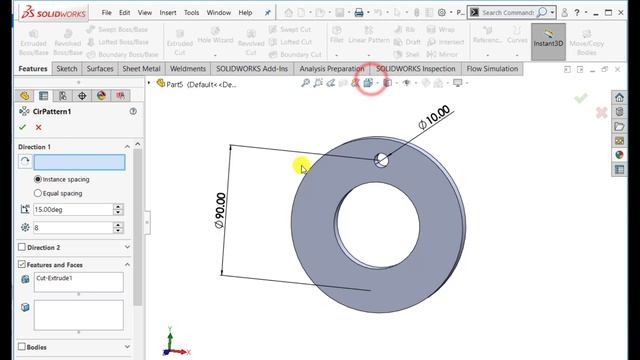The height and width of the screenshot is (360, 640).
Task: Open the View menu
Action: [144, 13]
